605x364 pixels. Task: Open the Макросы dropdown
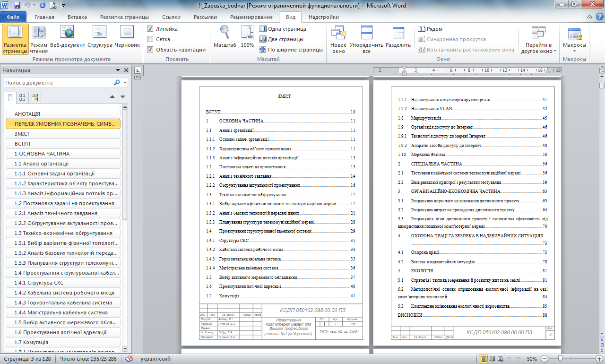[574, 39]
